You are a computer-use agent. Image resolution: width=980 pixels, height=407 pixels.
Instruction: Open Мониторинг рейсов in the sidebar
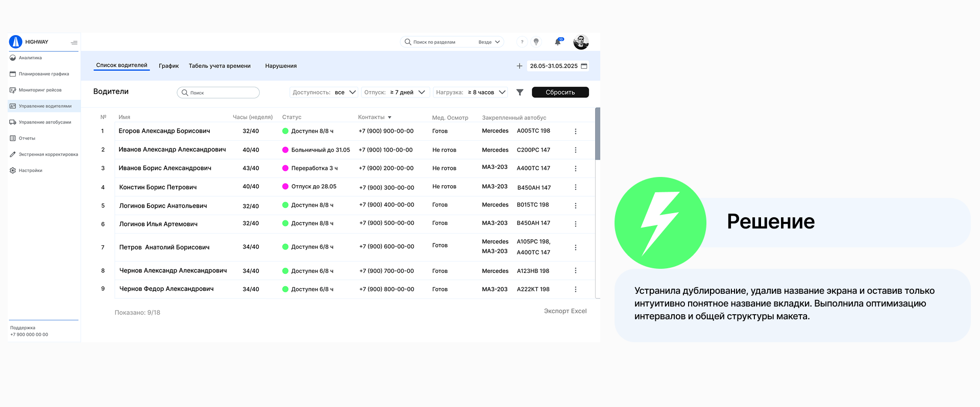point(40,90)
